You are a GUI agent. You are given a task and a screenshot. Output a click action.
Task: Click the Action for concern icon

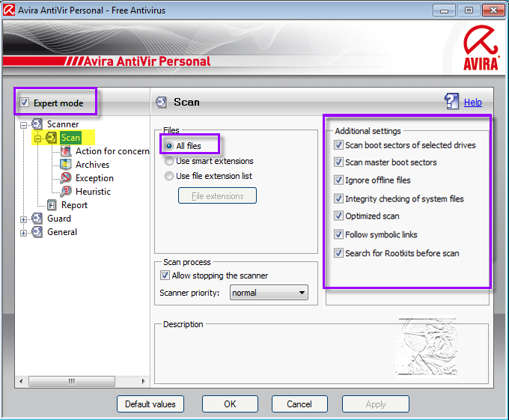pyautogui.click(x=66, y=151)
